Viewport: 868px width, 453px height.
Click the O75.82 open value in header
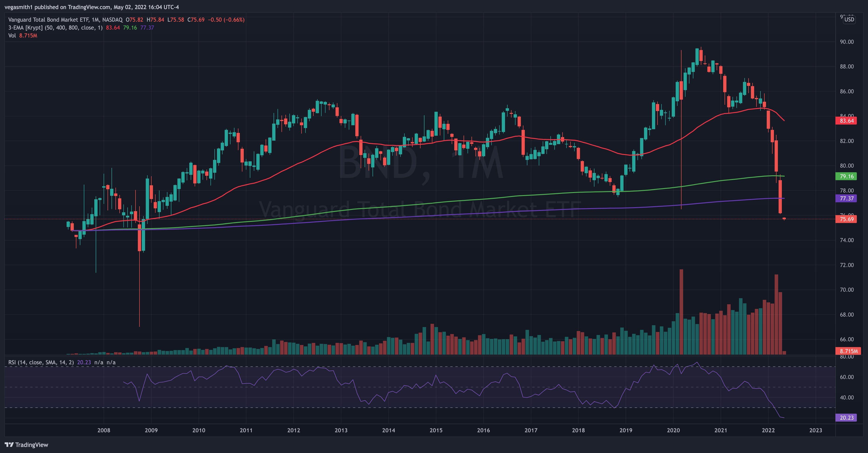tap(134, 20)
